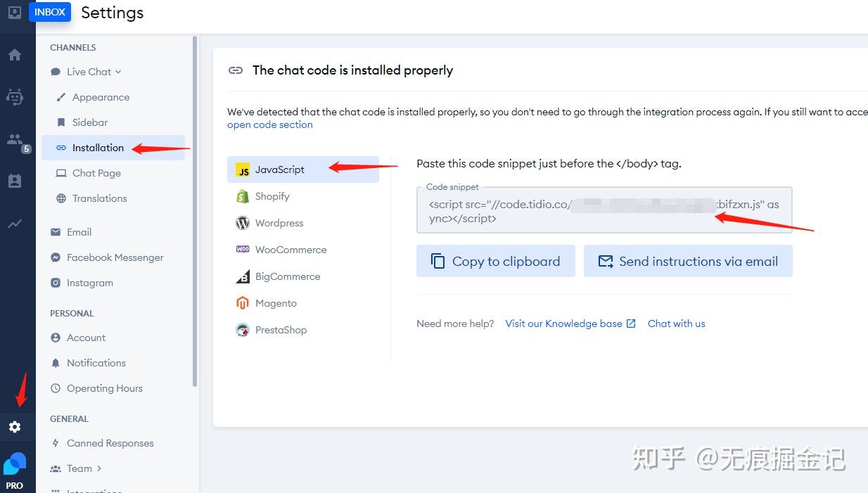Viewport: 868px width, 493px height.
Task: Click the Chat with us link
Action: coord(676,324)
